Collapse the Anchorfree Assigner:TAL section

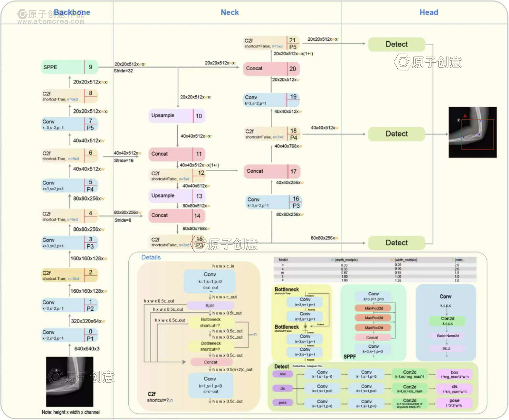[x=308, y=366]
